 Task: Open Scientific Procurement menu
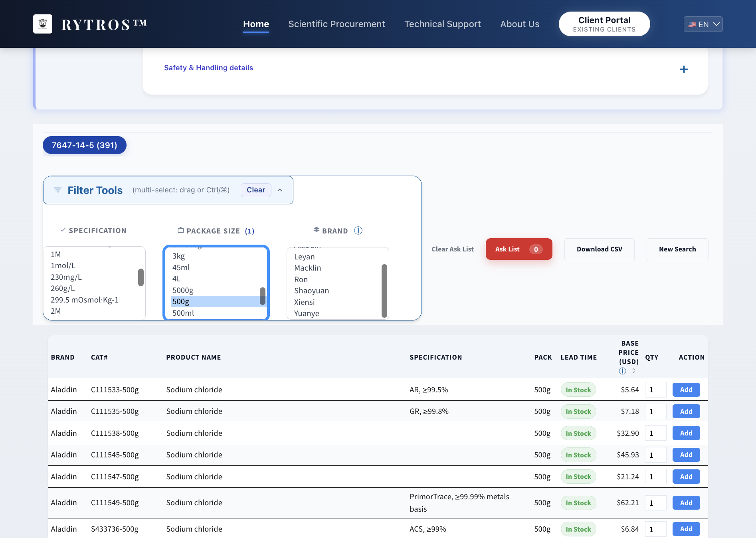pos(336,24)
